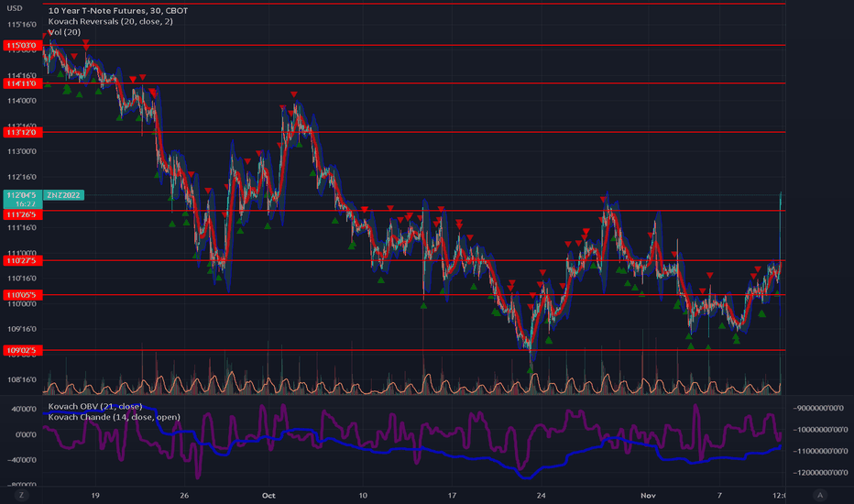Click the 114'00'0 price axis value
This screenshot has width=854, height=504.
pyautogui.click(x=22, y=101)
